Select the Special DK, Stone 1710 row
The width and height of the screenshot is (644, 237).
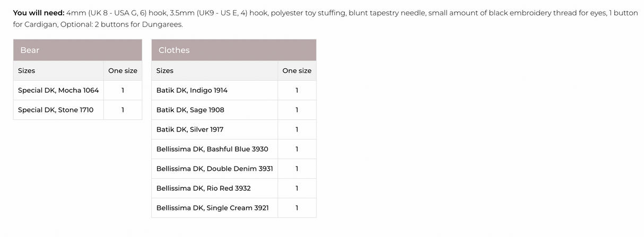tap(56, 110)
